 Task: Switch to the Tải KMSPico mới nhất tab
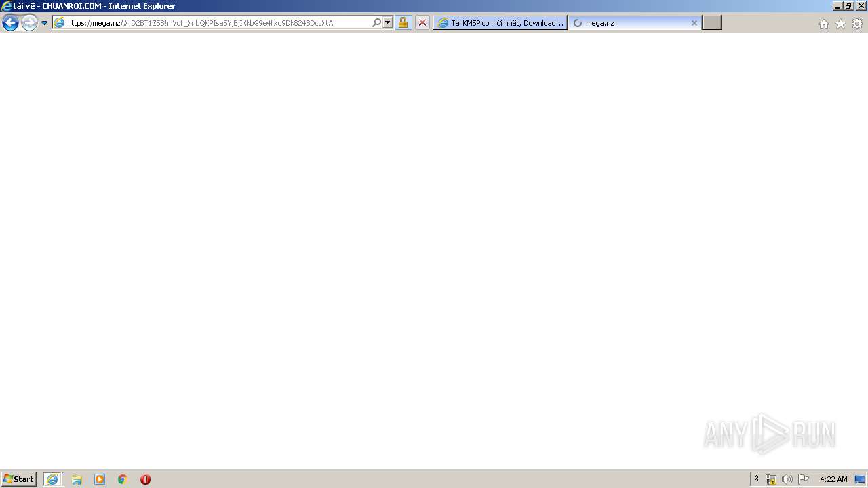coord(500,22)
